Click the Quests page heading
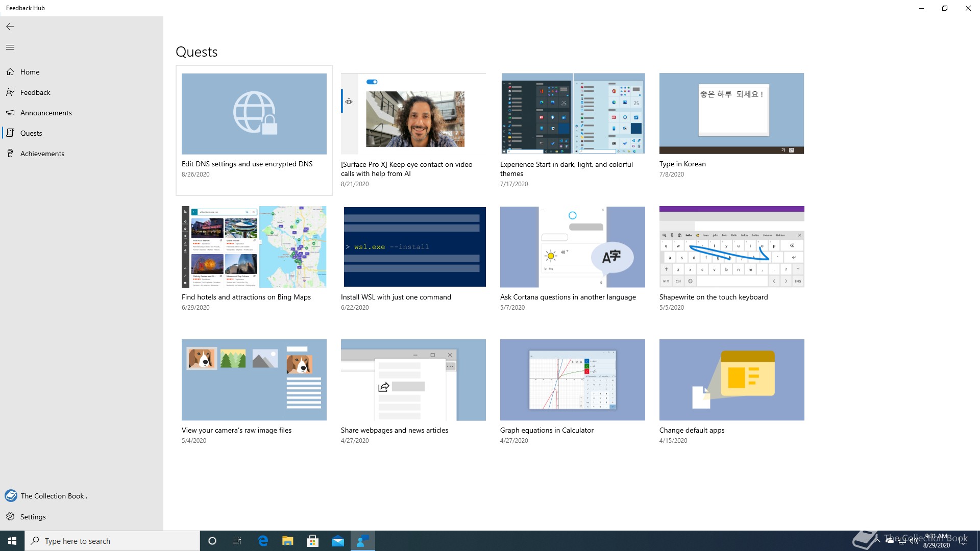980x551 pixels. click(x=197, y=52)
